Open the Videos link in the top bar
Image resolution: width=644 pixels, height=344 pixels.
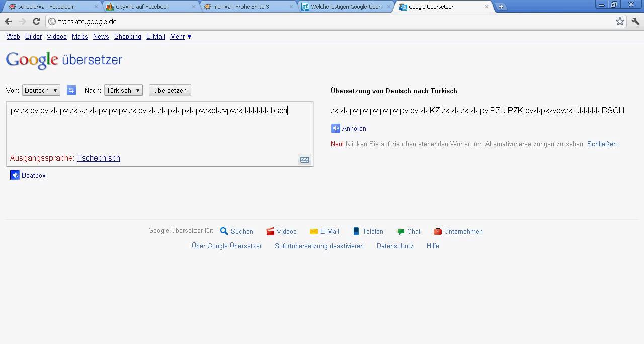coord(57,36)
